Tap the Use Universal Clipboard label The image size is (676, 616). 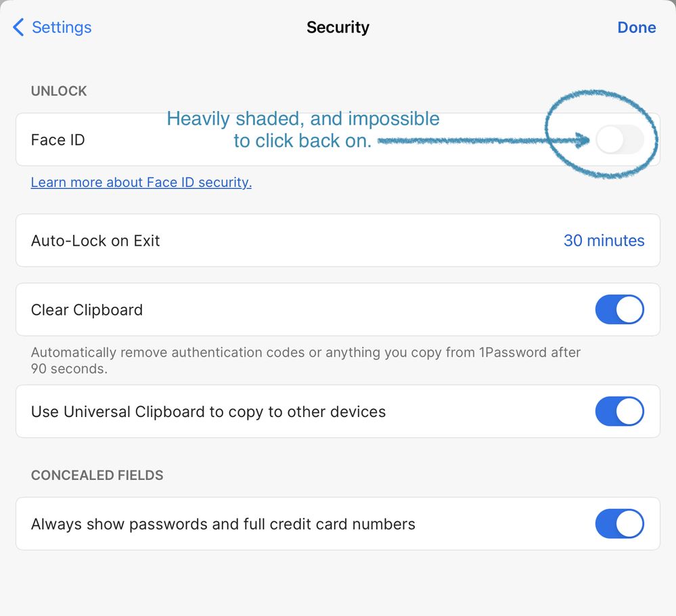click(x=208, y=412)
